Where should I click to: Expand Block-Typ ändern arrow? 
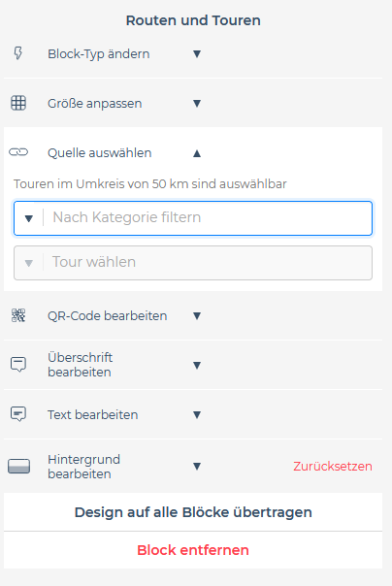pos(197,53)
